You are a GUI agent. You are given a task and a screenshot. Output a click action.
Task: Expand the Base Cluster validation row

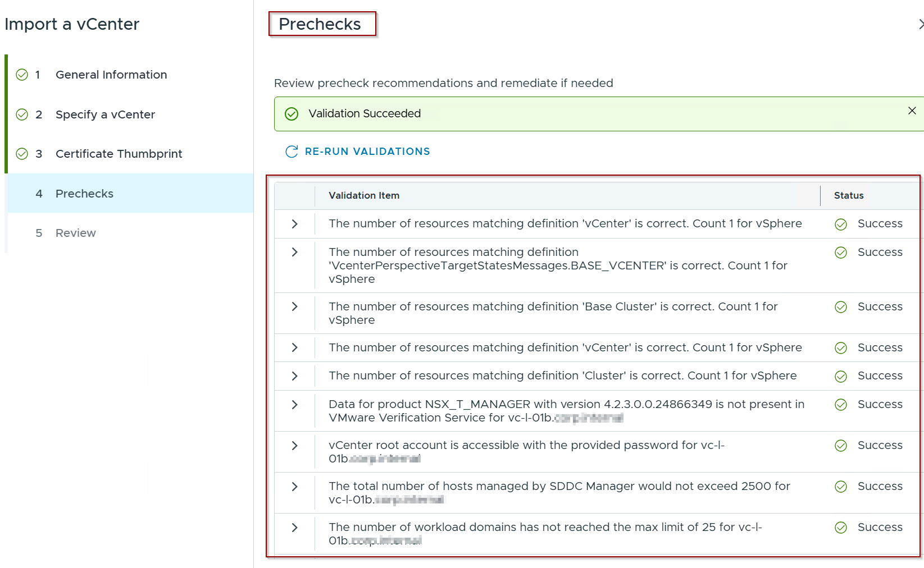point(294,306)
